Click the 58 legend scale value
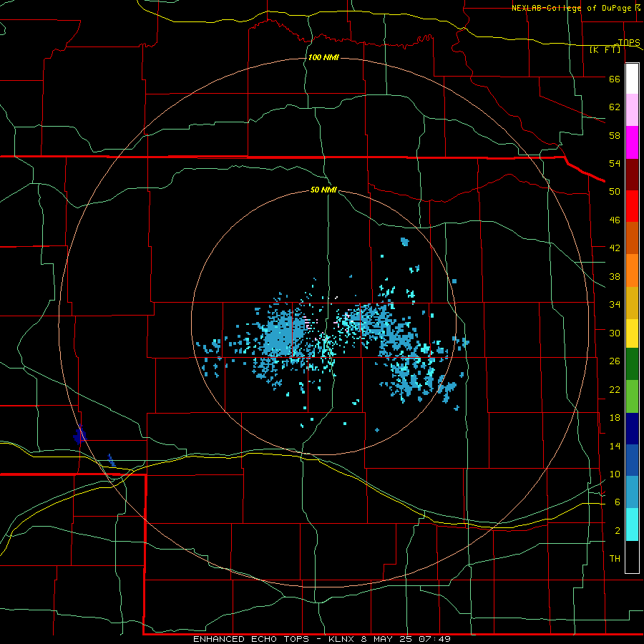The height and width of the screenshot is (644, 644). coord(615,135)
